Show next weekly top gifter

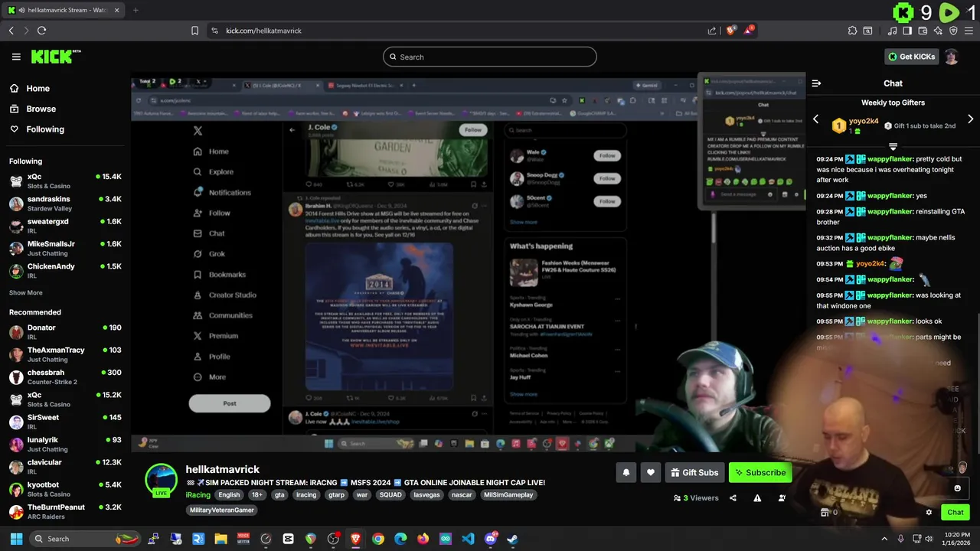pos(970,119)
